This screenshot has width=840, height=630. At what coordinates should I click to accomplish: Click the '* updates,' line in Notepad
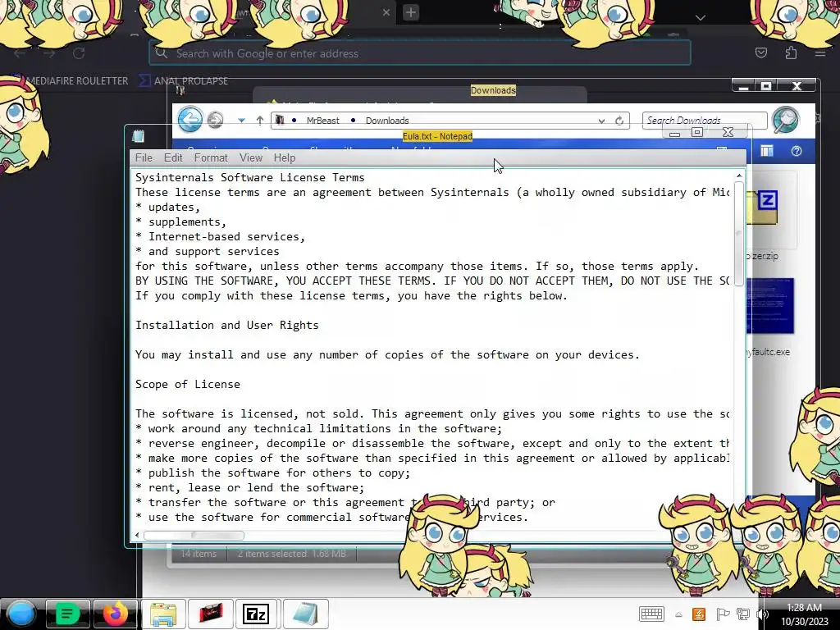[167, 207]
